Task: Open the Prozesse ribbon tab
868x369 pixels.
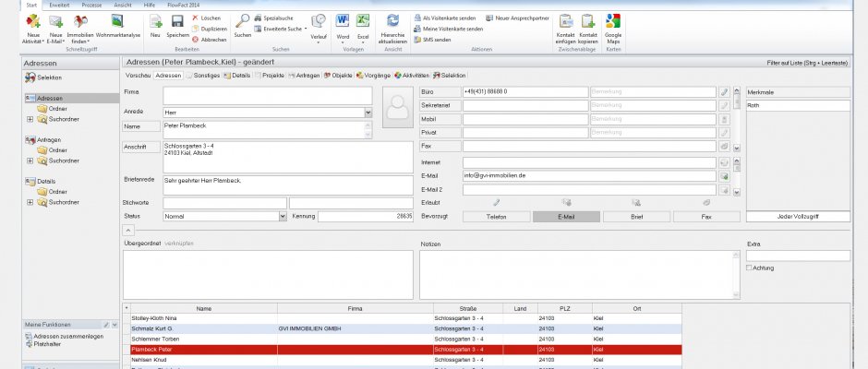Action: [x=93, y=4]
